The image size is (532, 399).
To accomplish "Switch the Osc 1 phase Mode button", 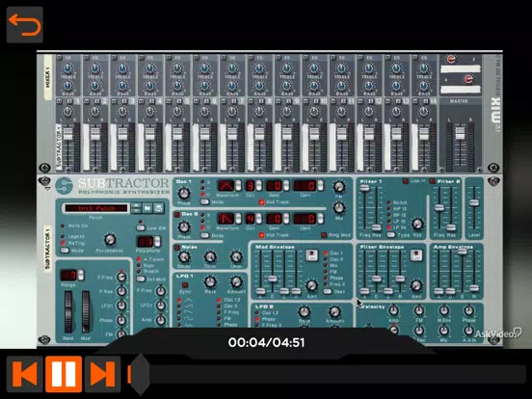I will (204, 201).
